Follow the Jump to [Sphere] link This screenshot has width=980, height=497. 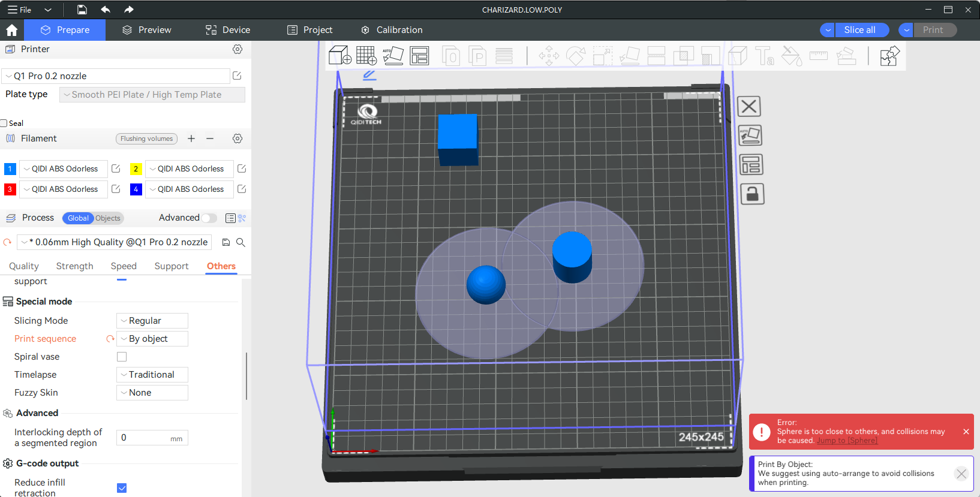click(847, 441)
